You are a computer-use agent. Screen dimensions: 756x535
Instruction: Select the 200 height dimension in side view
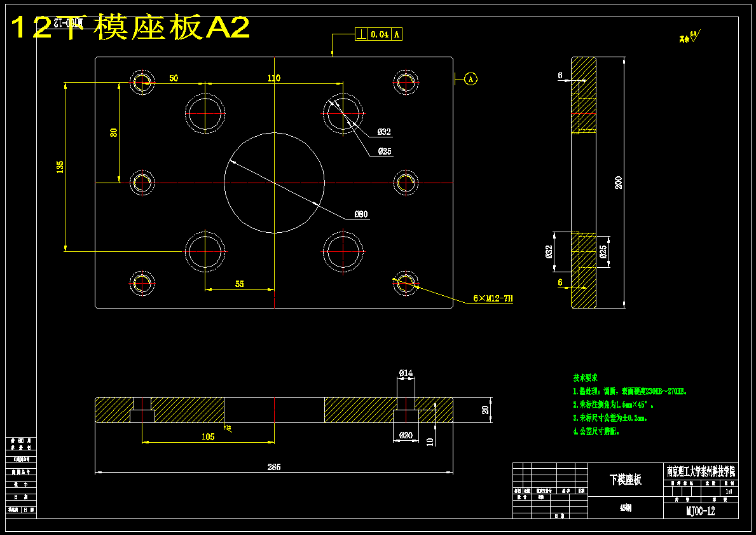click(619, 183)
